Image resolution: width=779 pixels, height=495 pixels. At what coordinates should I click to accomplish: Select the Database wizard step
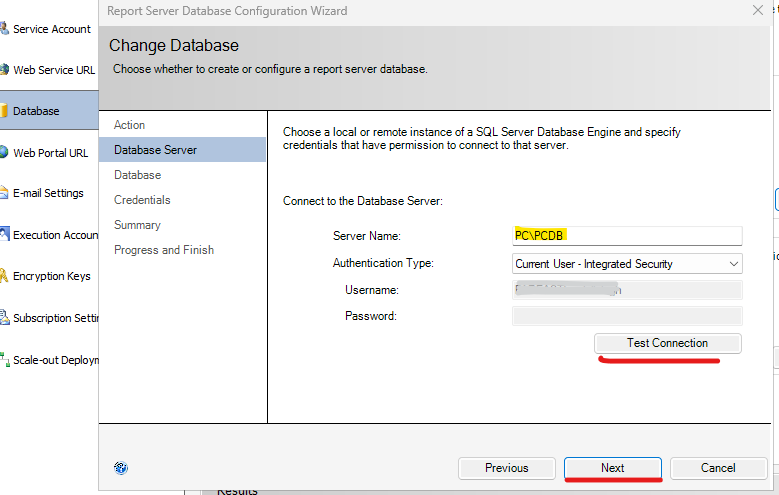[x=138, y=175]
